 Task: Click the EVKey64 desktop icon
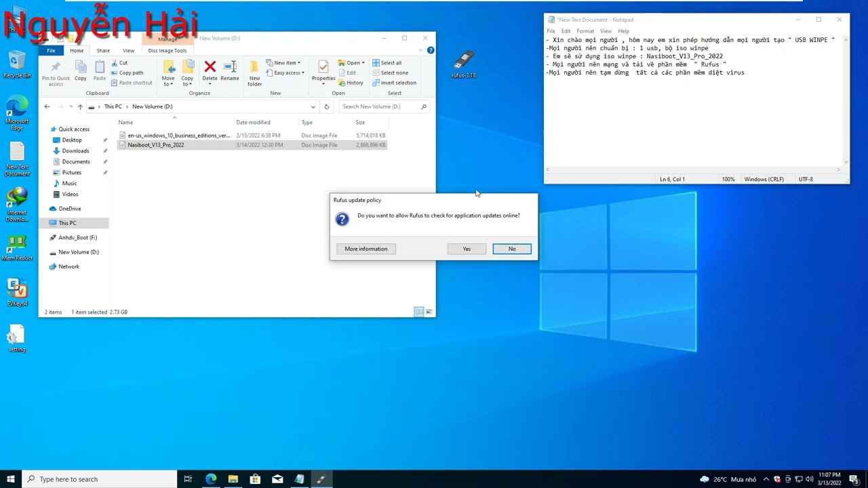pos(17,293)
